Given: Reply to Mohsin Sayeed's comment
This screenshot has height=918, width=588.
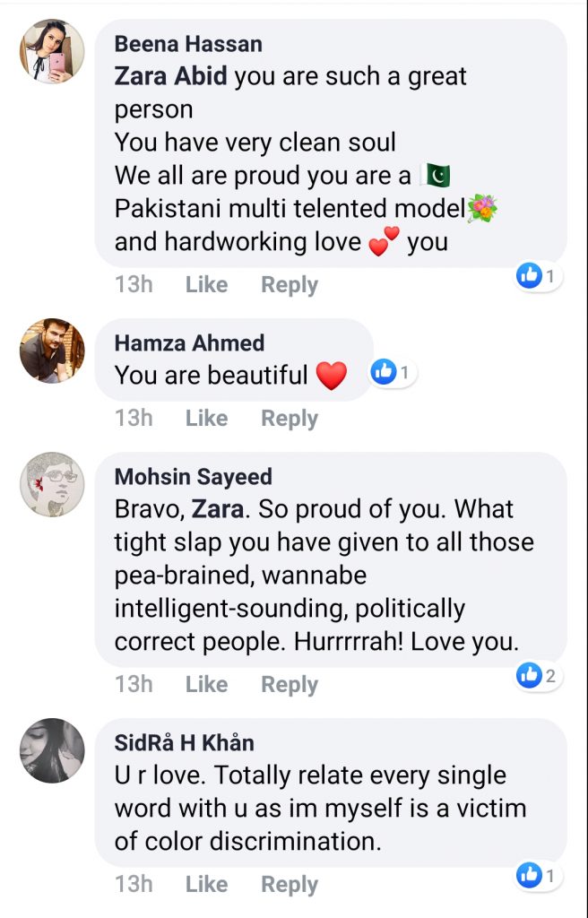Looking at the screenshot, I should tap(289, 685).
